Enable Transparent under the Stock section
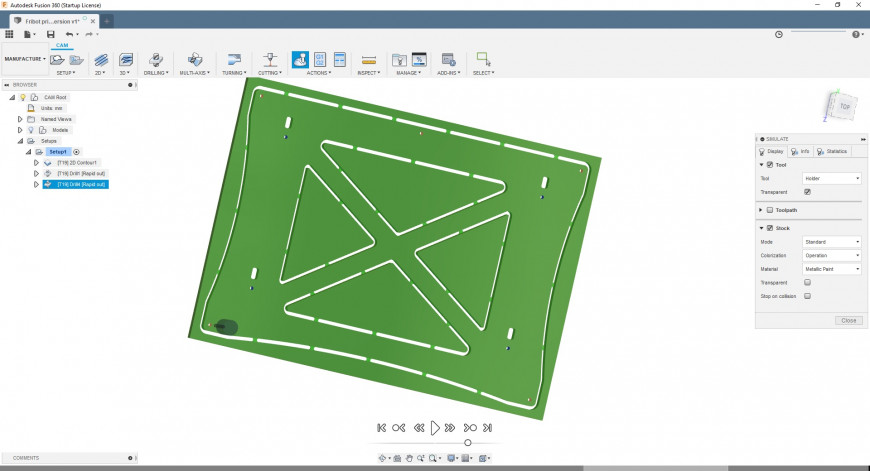 tap(807, 282)
